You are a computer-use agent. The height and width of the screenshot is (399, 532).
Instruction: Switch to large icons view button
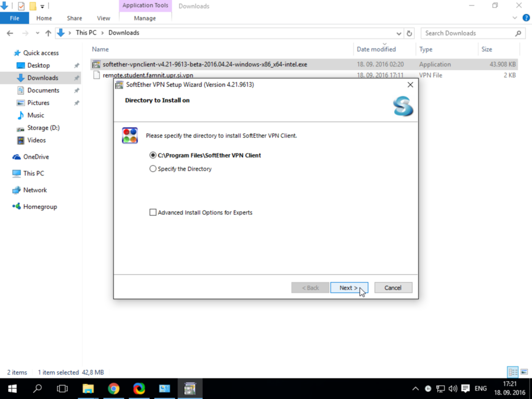pyautogui.click(x=524, y=372)
